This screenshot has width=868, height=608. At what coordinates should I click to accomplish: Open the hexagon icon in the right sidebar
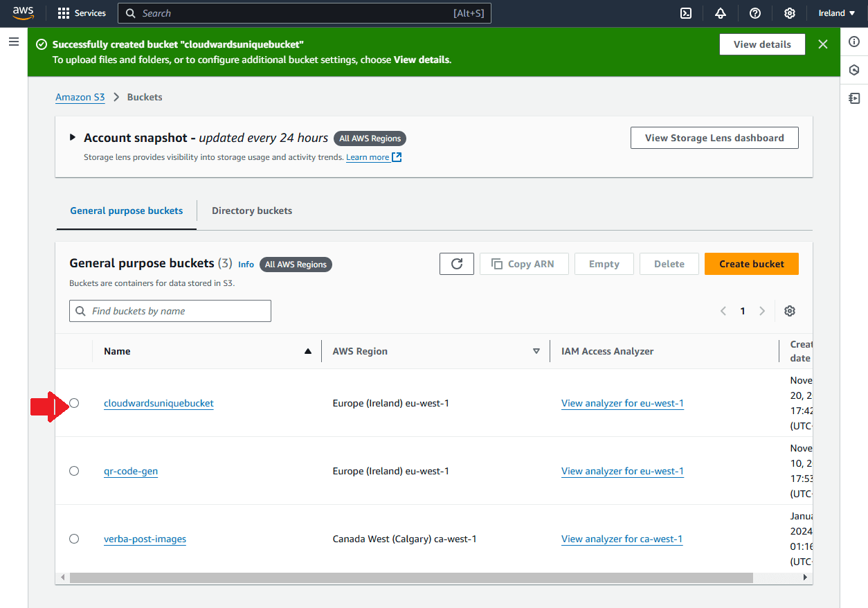click(854, 70)
